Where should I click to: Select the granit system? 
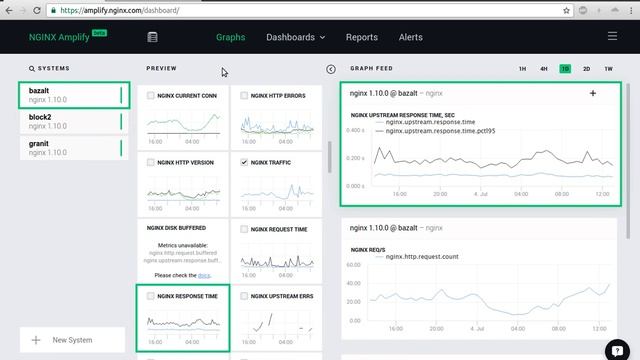74,148
